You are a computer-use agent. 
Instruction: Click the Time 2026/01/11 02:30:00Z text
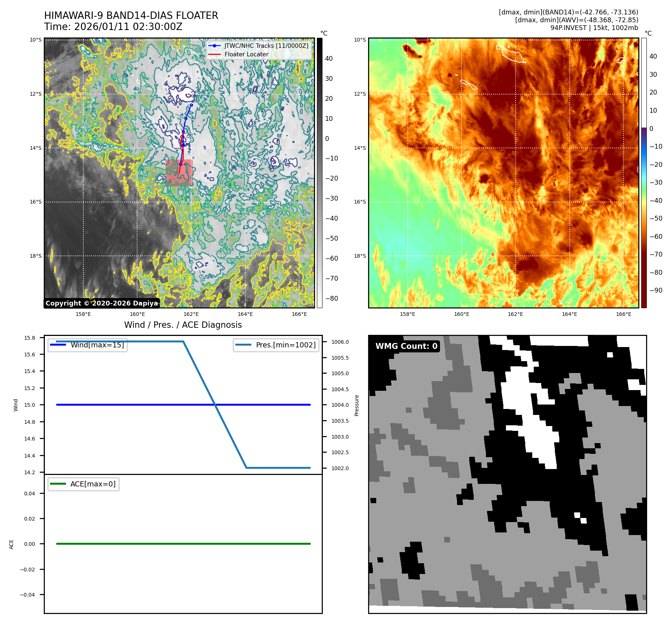pos(113,27)
